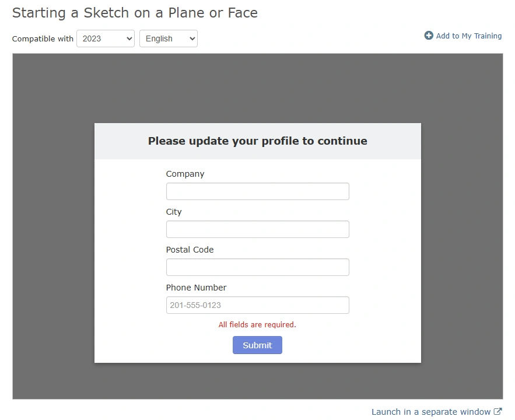The width and height of the screenshot is (515, 420).
Task: Open Launch in a separate window link
Action: tap(431, 412)
